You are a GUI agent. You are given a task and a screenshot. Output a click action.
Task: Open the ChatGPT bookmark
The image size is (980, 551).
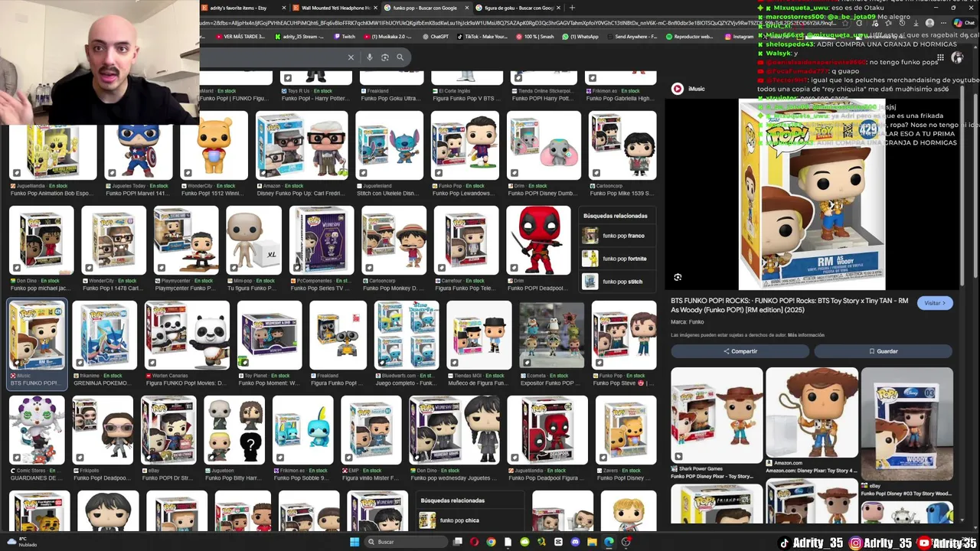[435, 37]
